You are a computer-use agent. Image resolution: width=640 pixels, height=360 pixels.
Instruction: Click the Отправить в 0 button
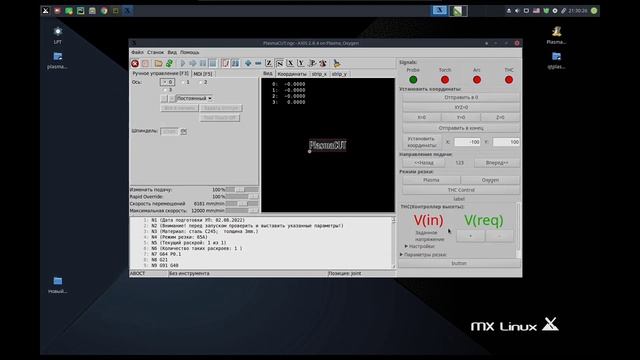461,98
